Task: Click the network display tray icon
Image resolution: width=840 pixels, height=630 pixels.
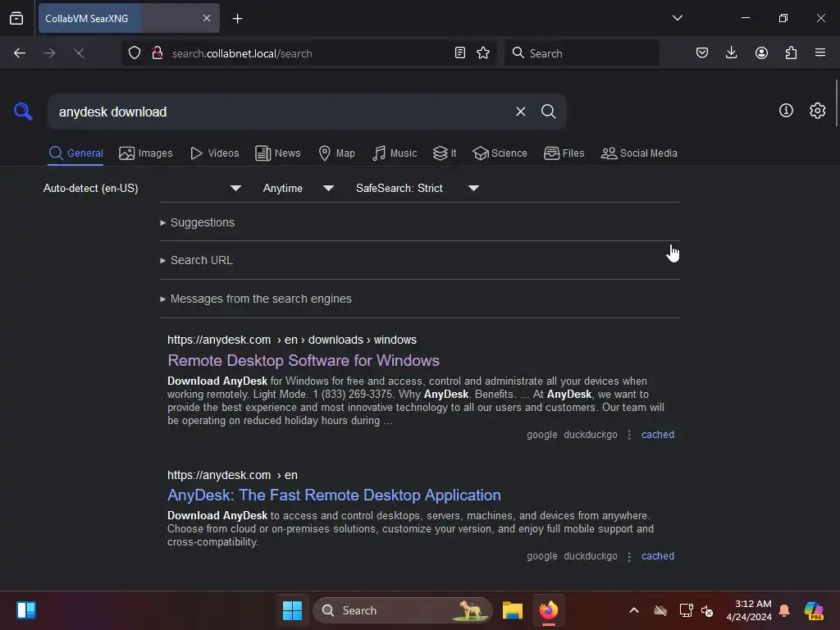Action: 686,610
